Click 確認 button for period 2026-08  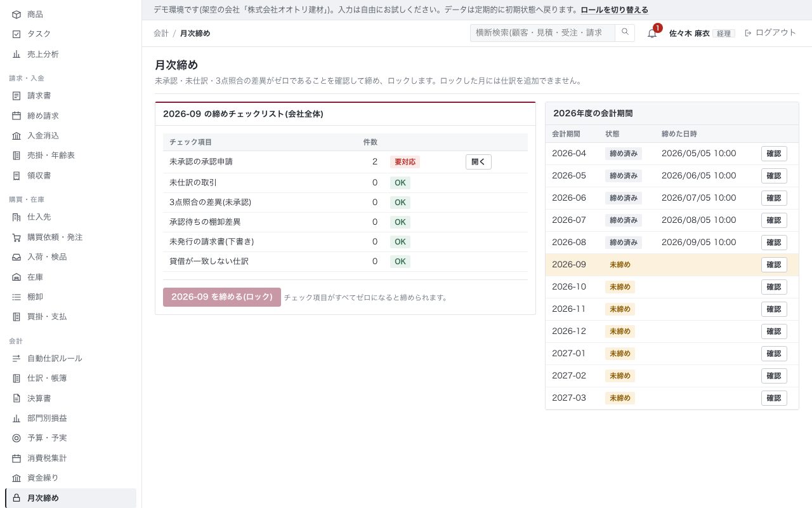point(774,243)
